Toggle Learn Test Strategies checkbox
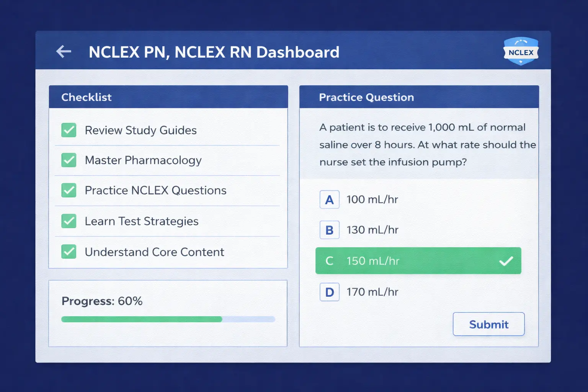 (69, 221)
